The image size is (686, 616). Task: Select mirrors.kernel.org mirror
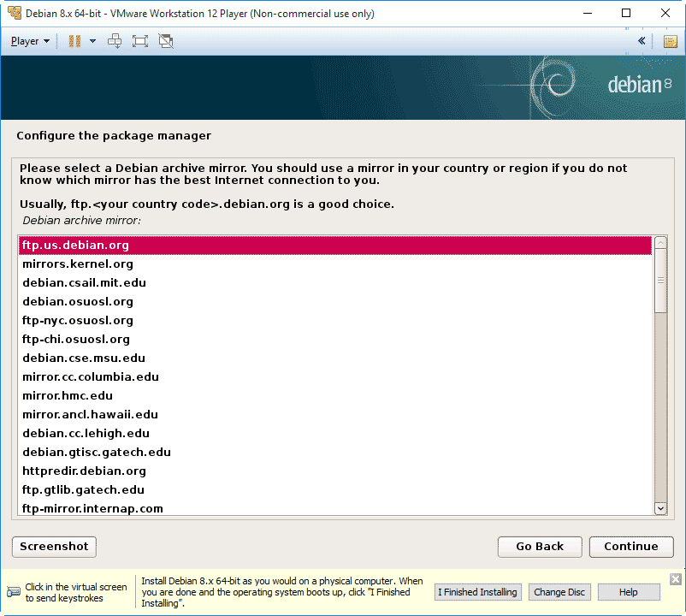[x=78, y=264]
